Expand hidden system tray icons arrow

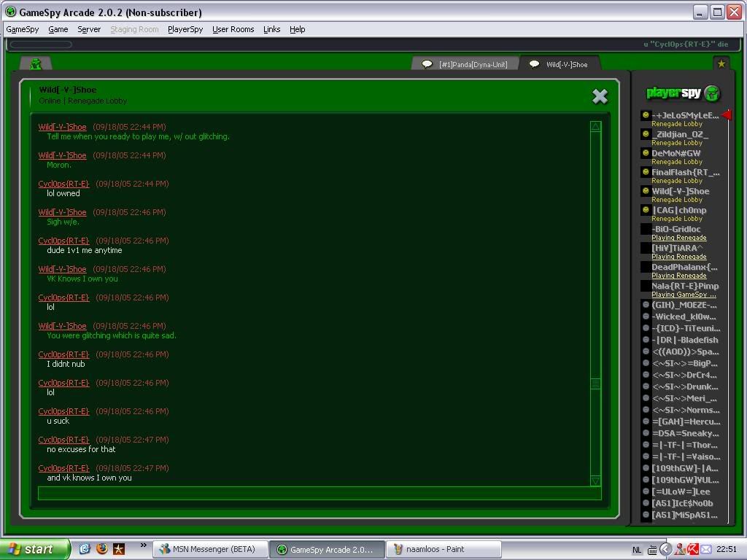pyautogui.click(x=665, y=550)
